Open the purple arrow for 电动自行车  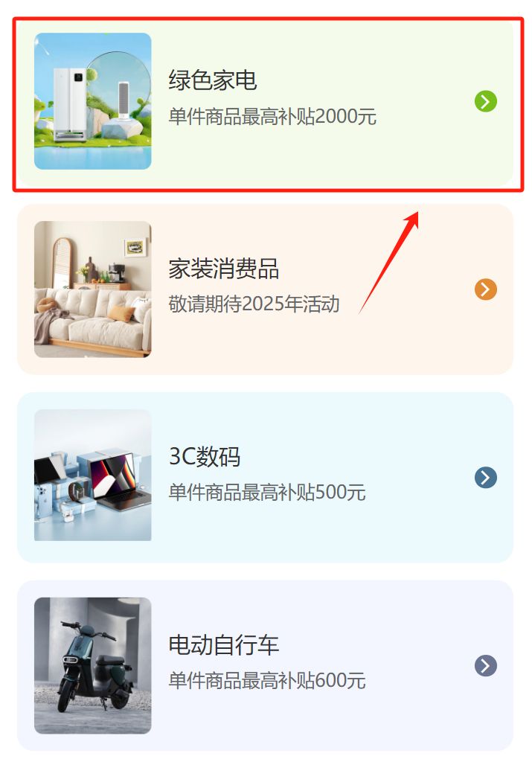tap(486, 665)
